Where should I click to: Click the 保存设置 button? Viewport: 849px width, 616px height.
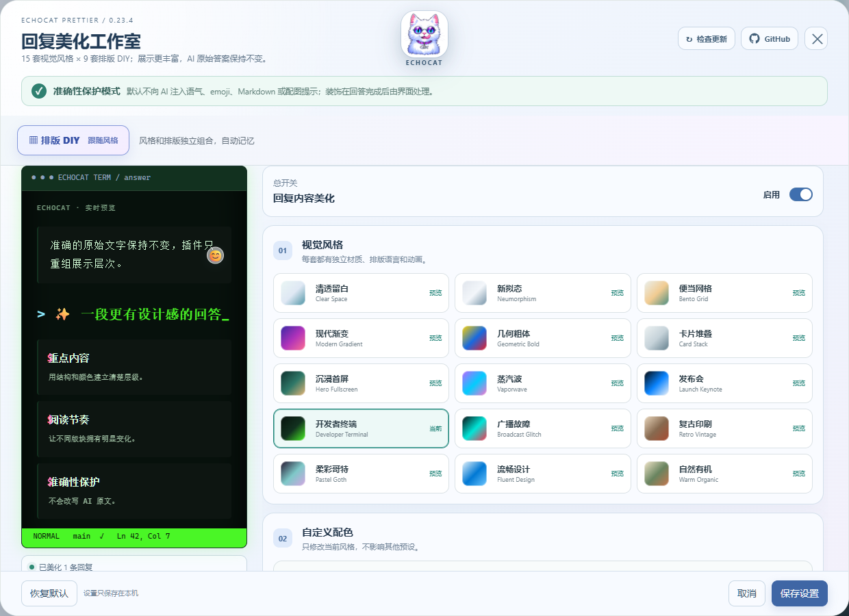[800, 593]
